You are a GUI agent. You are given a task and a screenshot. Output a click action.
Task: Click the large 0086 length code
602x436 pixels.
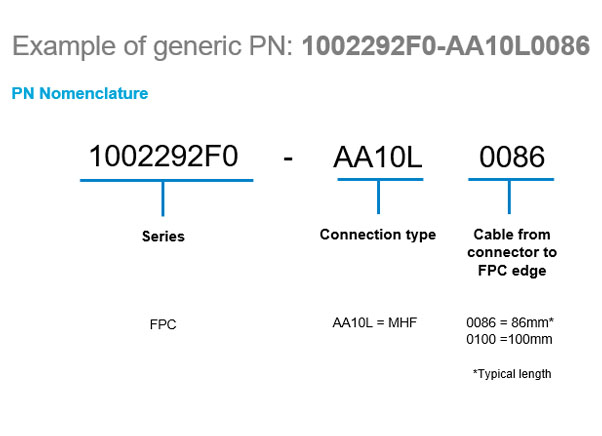pyautogui.click(x=512, y=157)
